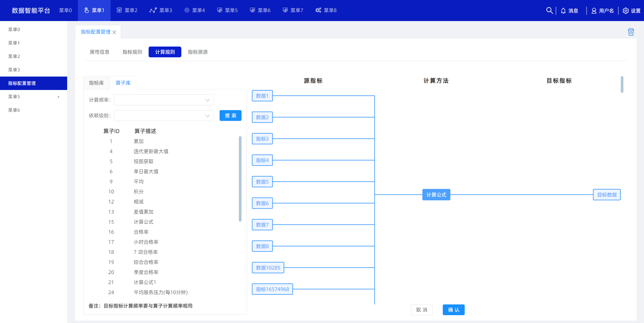Click the 确认 confirm button
Image resolution: width=644 pixels, height=323 pixels.
click(x=453, y=310)
